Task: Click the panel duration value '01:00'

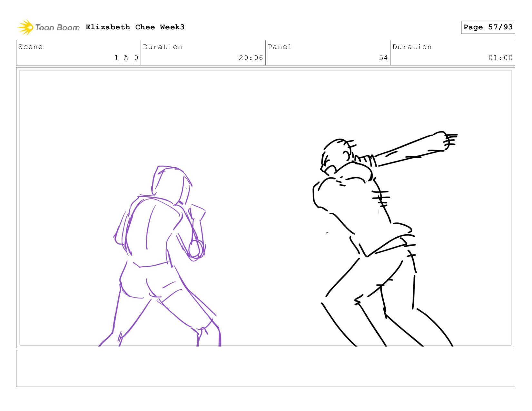Action: (500, 58)
